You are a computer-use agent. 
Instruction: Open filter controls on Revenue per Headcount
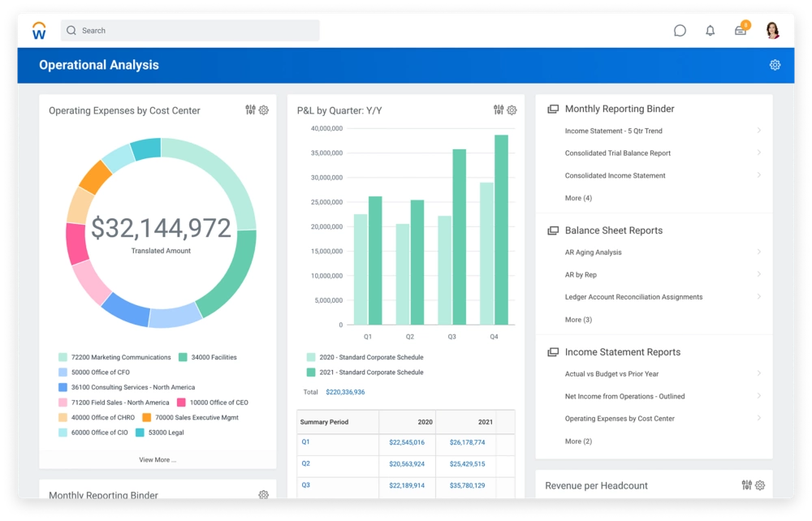click(x=746, y=485)
